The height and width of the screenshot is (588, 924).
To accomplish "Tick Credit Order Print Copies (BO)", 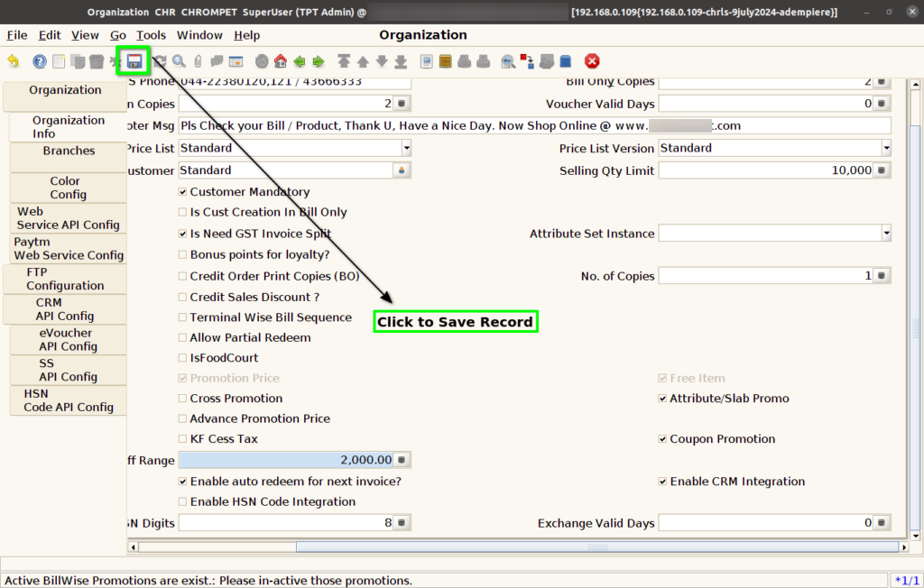I will click(x=182, y=276).
